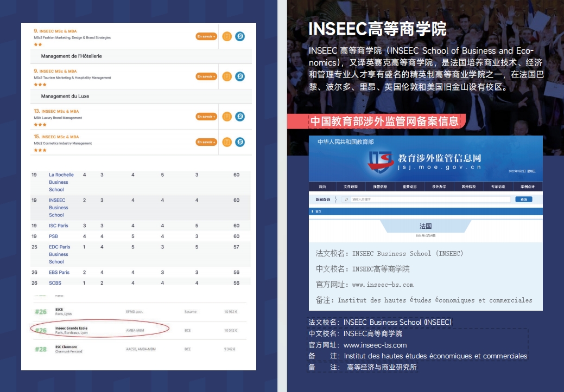Open the EDC Paris Business School link
This screenshot has height=392, width=564.
tap(59, 254)
